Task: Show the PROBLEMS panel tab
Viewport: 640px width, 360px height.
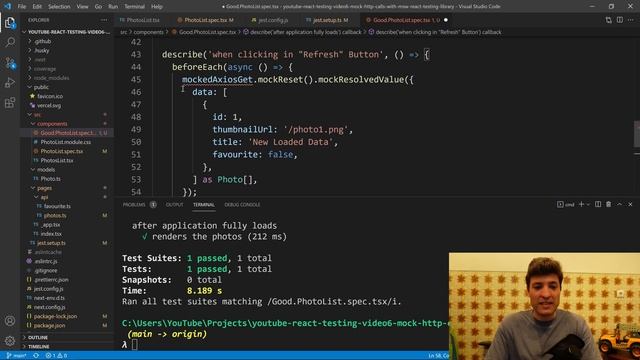Action: coord(139,204)
